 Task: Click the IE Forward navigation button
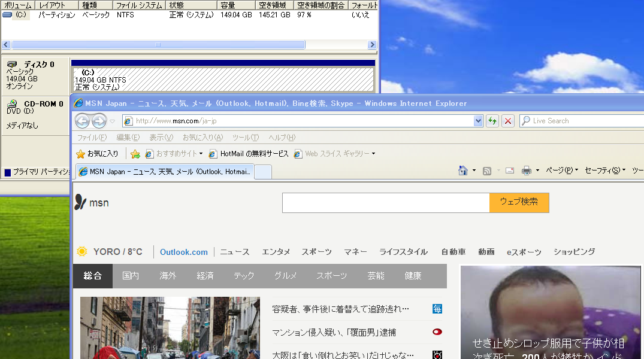99,121
